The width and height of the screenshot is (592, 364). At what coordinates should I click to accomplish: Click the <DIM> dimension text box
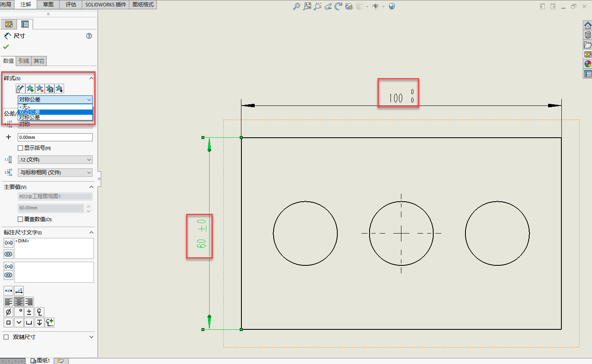coord(54,248)
